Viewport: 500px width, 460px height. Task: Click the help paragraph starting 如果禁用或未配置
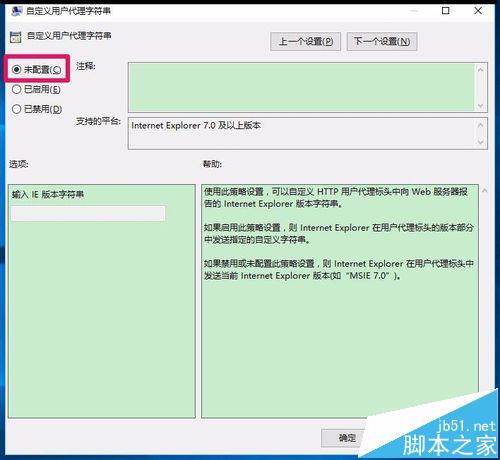(339, 270)
